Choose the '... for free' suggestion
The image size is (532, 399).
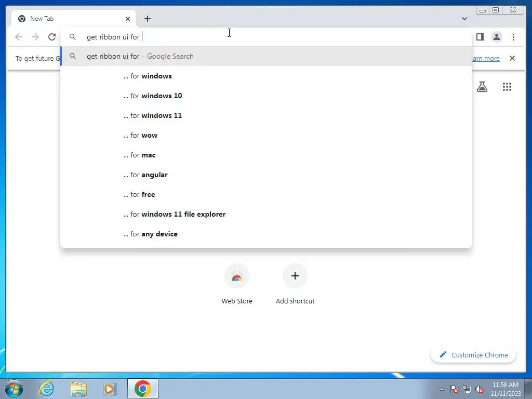(x=266, y=194)
